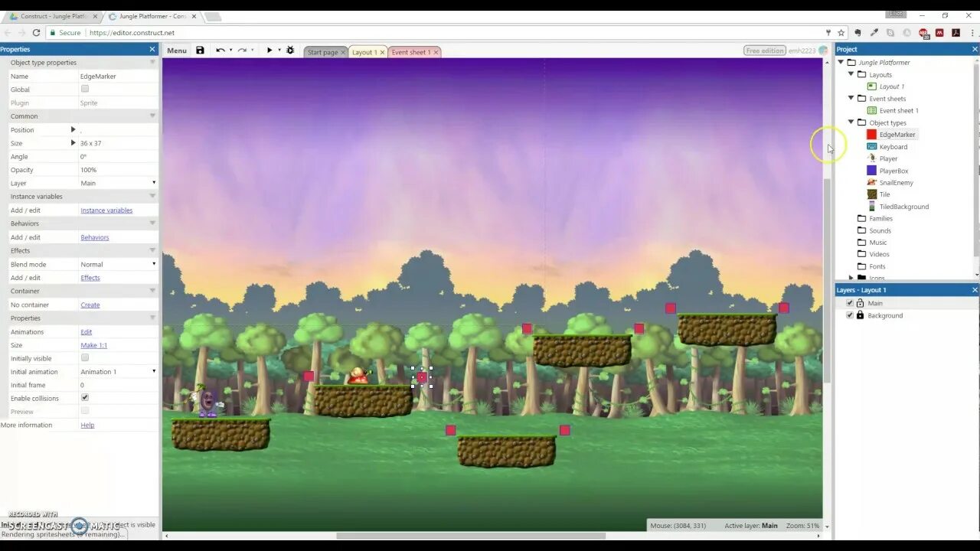
Task: Open the Instance variables link
Action: (x=106, y=210)
